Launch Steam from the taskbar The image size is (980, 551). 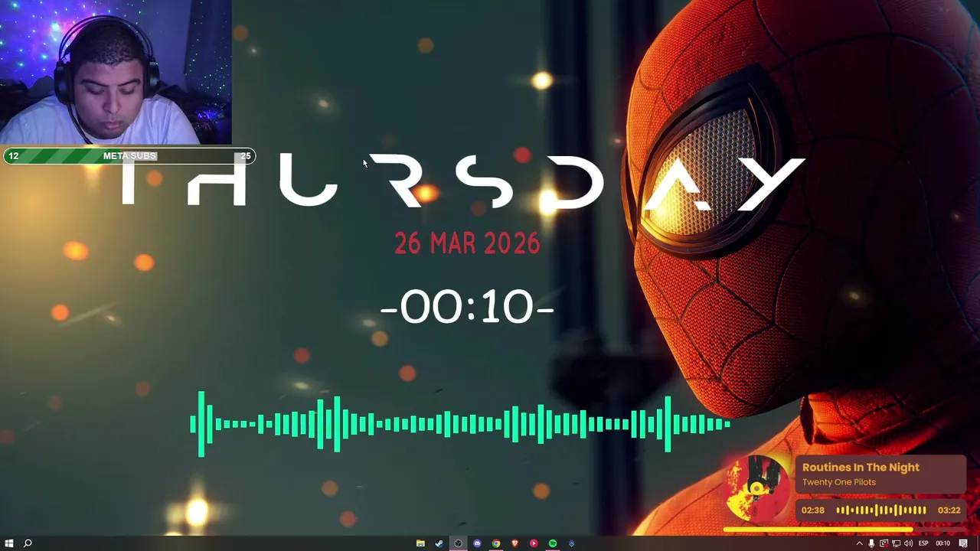pos(439,543)
